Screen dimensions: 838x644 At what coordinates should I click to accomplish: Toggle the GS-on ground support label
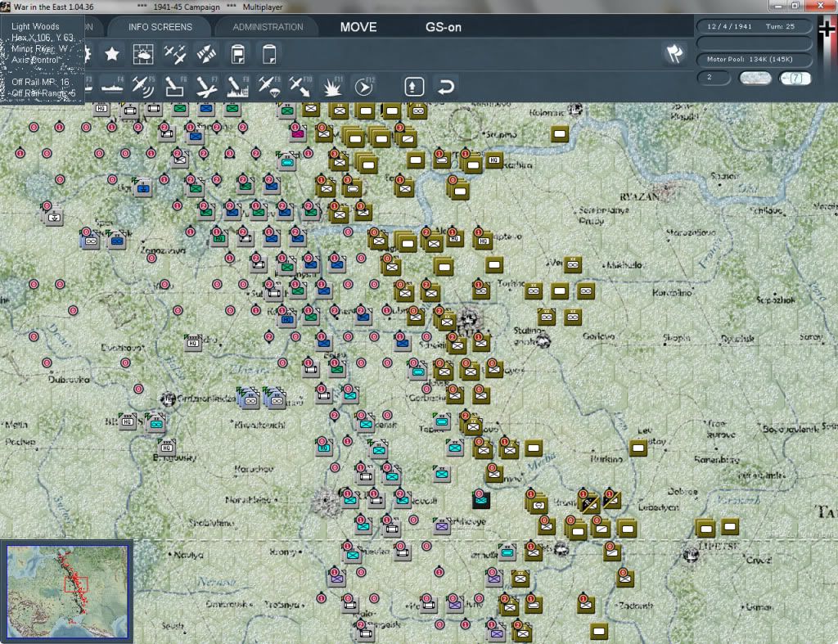443,27
